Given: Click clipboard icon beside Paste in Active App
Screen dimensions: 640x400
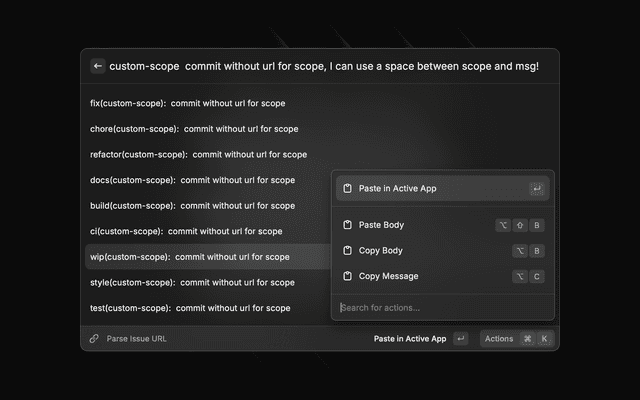Looking at the screenshot, I should coord(346,188).
